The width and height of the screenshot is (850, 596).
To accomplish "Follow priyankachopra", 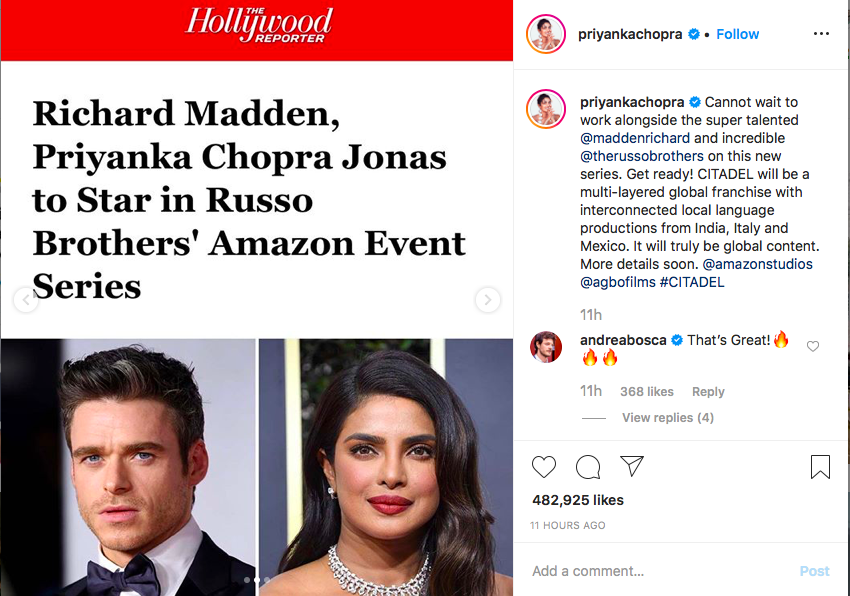I will pyautogui.click(x=737, y=34).
